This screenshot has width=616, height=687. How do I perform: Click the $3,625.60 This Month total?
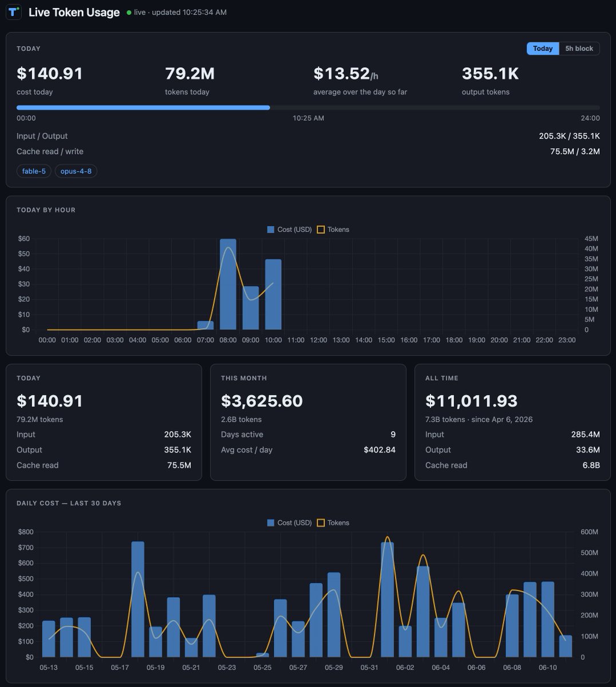tap(262, 401)
